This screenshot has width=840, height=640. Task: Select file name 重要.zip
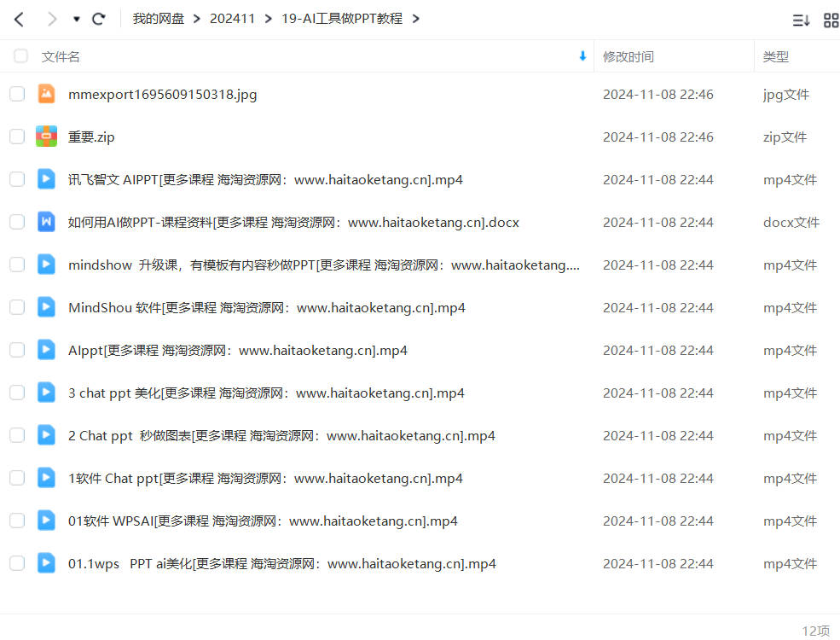[x=91, y=137]
